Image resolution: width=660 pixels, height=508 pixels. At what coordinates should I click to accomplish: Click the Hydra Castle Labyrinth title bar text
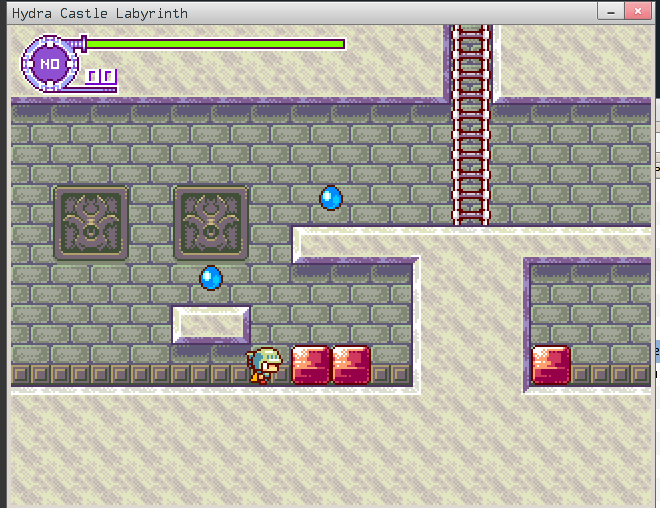pyautogui.click(x=99, y=13)
